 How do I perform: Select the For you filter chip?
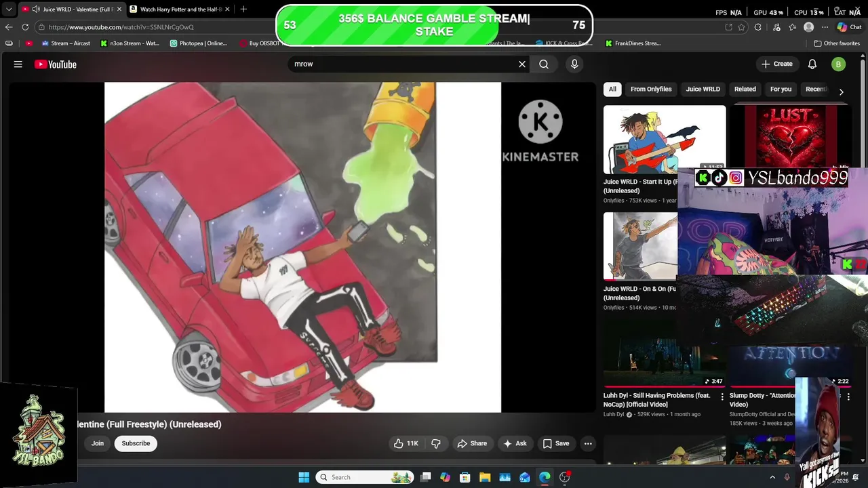781,89
